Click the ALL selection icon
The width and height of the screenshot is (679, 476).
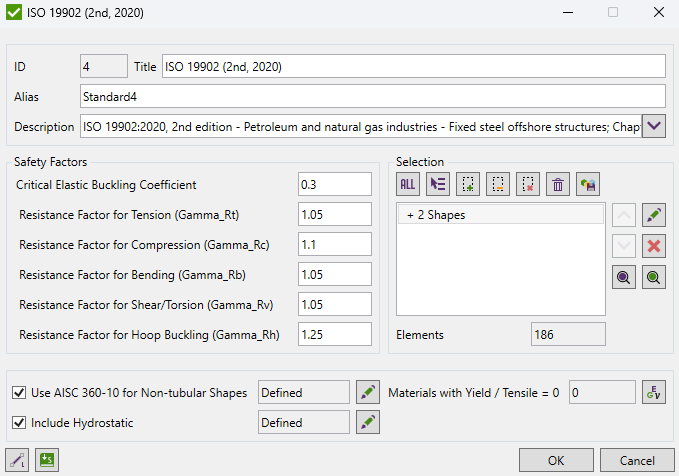click(x=408, y=183)
